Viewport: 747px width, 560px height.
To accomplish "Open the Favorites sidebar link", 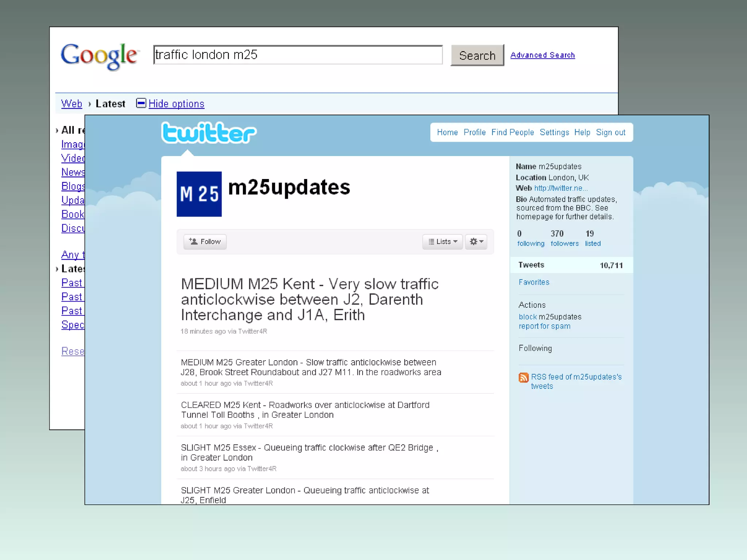I will 534,282.
